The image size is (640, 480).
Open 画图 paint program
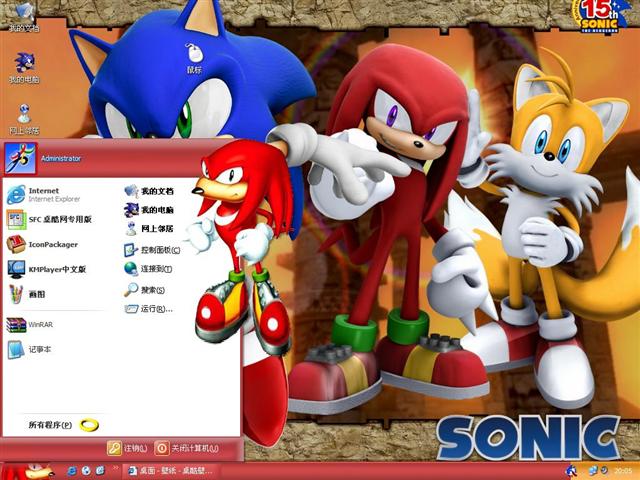(27, 294)
